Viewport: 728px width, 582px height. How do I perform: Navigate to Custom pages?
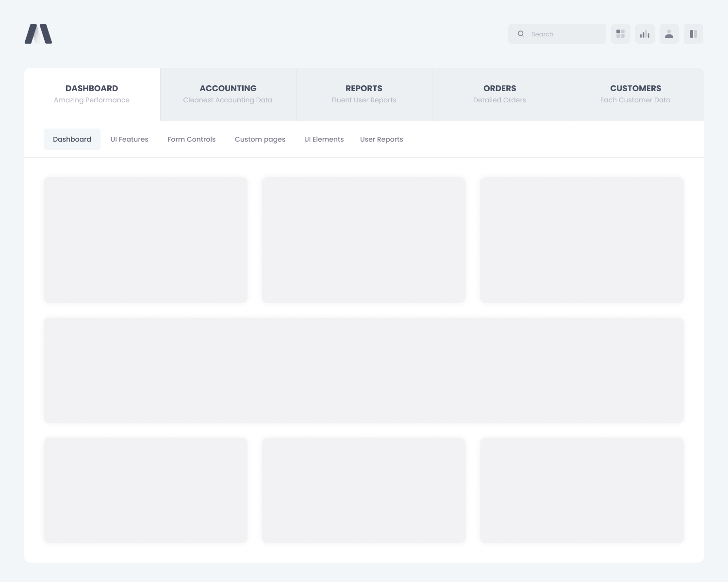260,139
